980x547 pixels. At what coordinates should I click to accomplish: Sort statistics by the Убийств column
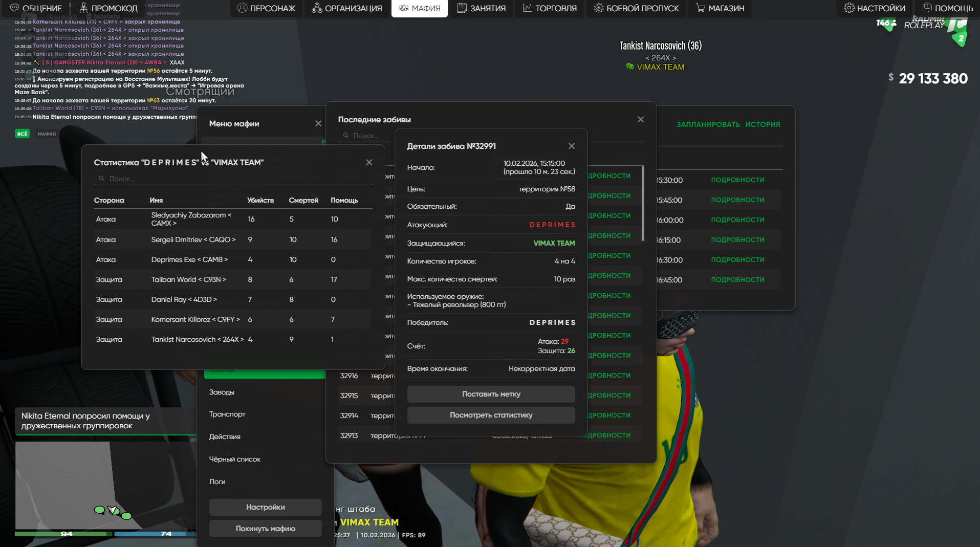point(260,200)
